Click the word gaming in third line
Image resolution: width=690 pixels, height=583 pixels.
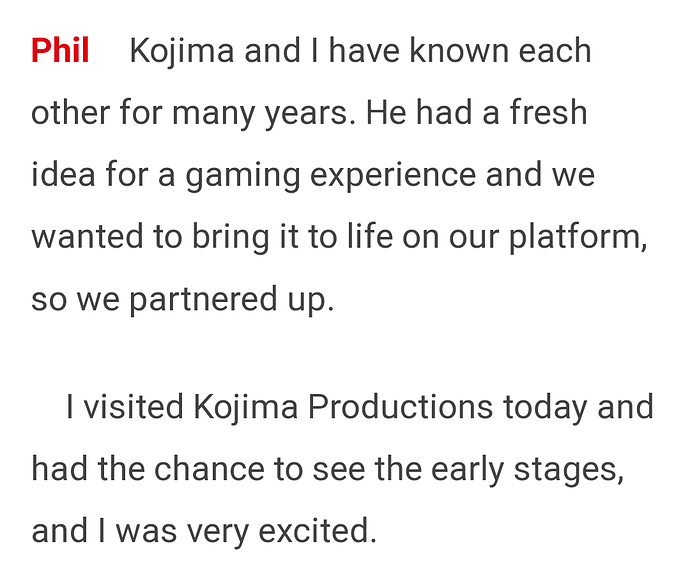(243, 177)
